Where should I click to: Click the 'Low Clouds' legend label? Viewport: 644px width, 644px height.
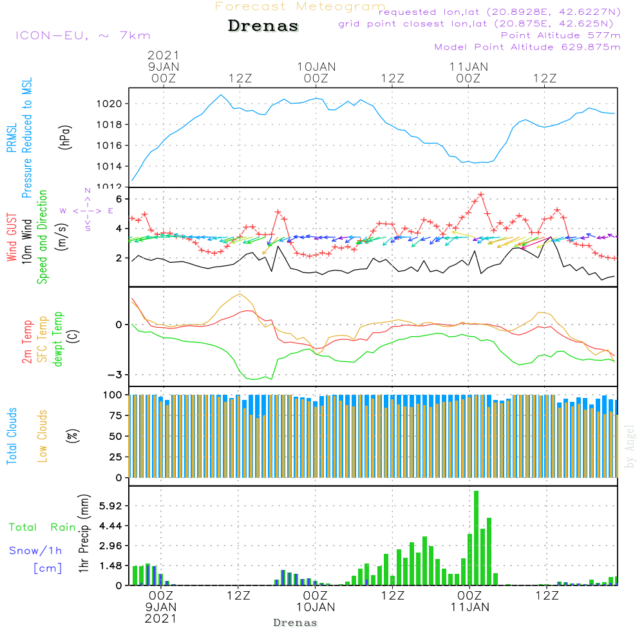tap(43, 436)
